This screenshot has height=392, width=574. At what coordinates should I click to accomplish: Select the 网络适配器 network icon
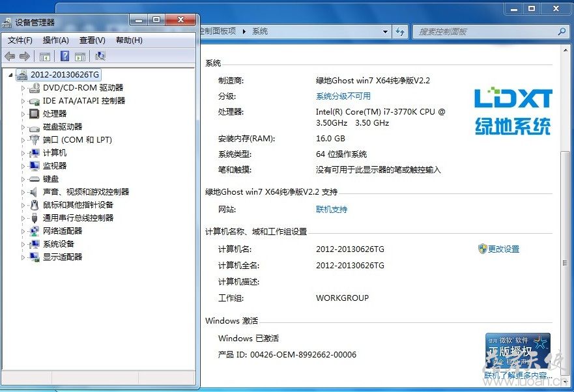35,231
